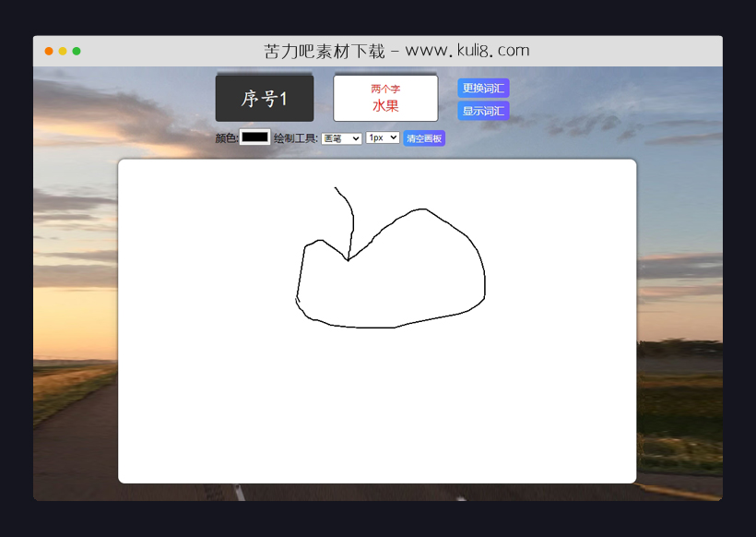Select the 水果 word hint card

[x=385, y=104]
